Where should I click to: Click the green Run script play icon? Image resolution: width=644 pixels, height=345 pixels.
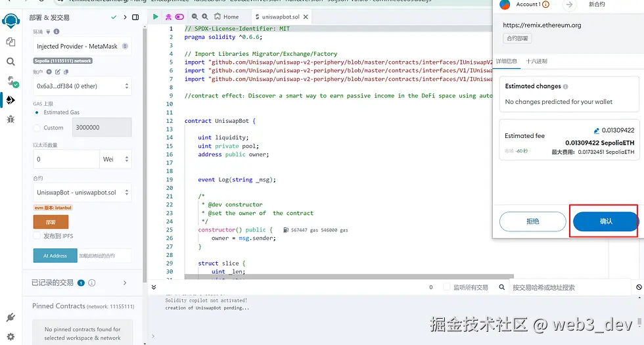click(x=156, y=17)
